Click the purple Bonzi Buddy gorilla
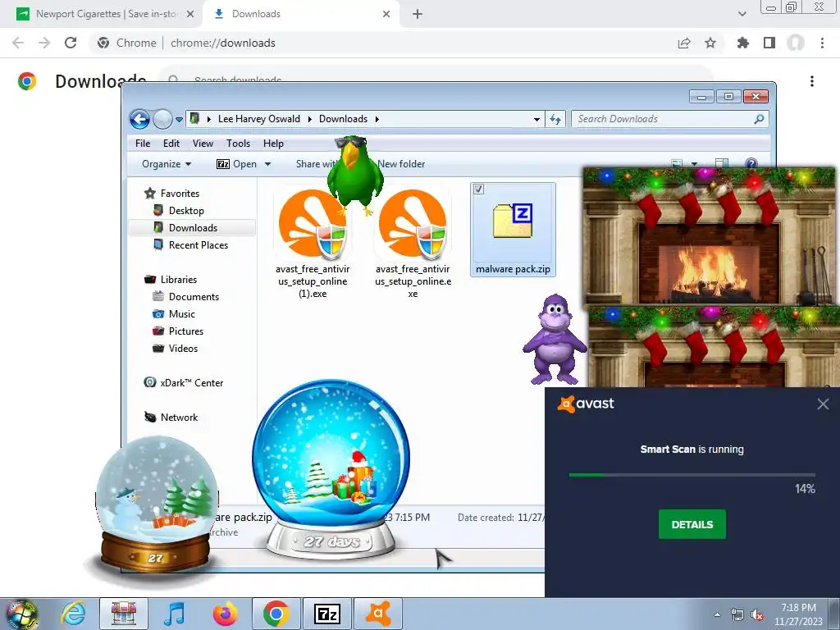The width and height of the screenshot is (840, 630). pyautogui.click(x=555, y=340)
